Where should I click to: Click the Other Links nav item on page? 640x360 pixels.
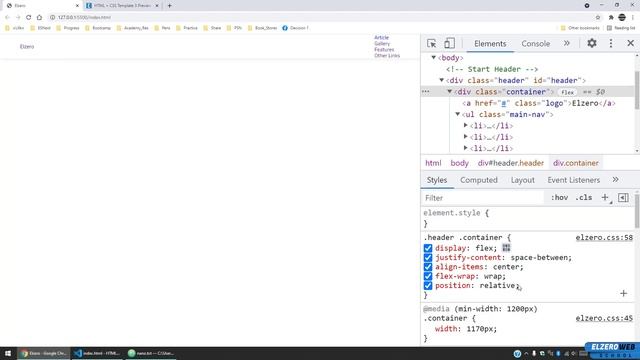click(x=387, y=56)
